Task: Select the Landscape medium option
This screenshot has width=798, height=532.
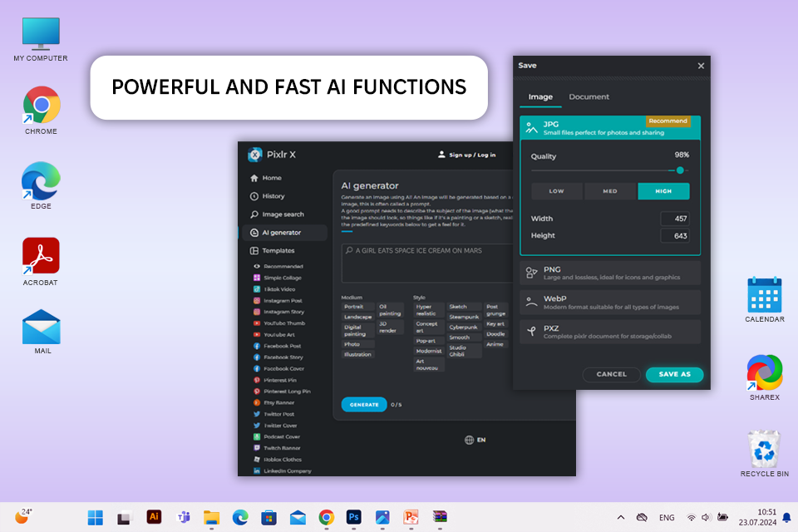Action: point(357,318)
